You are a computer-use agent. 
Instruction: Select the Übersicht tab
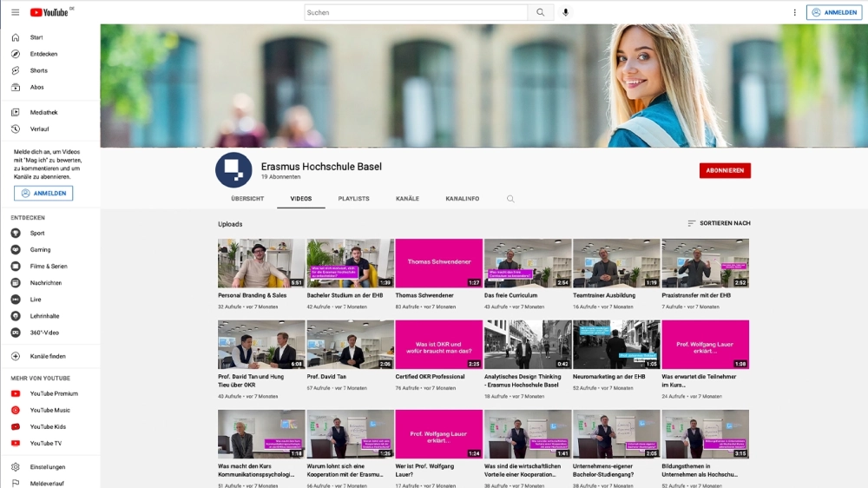[x=247, y=199]
